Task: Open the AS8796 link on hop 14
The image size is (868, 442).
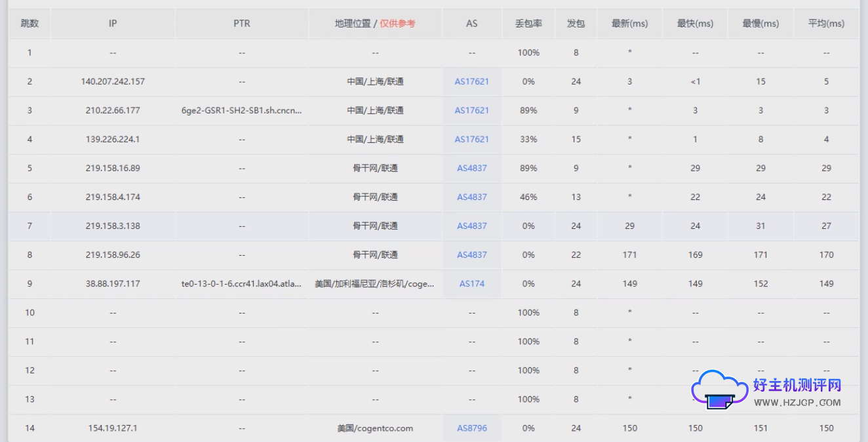Action: (x=471, y=428)
